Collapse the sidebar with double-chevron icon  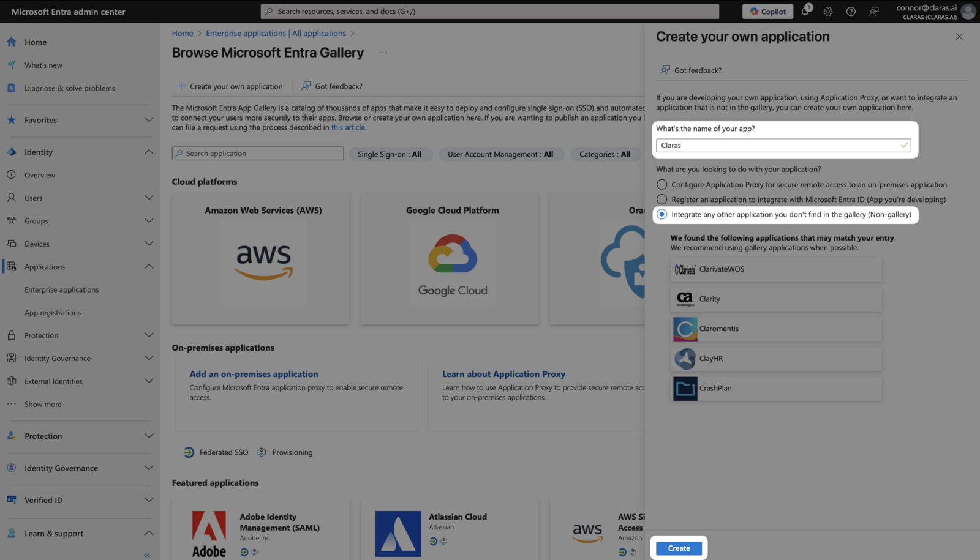(147, 555)
